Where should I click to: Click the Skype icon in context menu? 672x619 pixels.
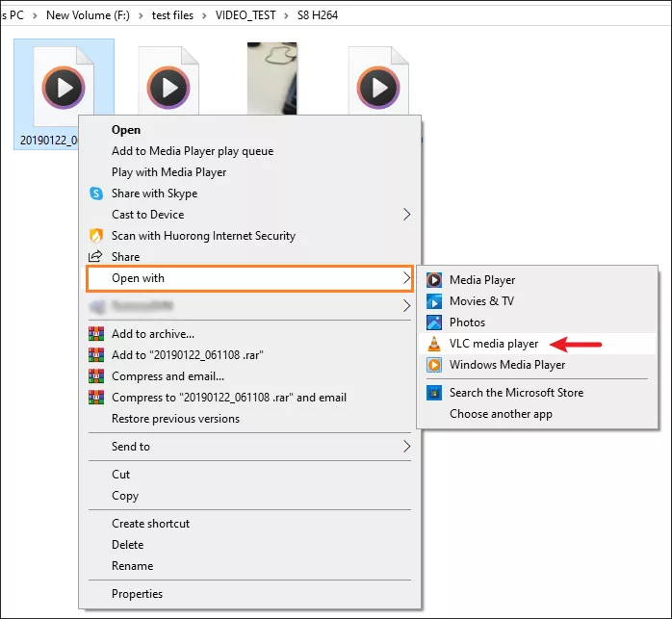pos(96,193)
